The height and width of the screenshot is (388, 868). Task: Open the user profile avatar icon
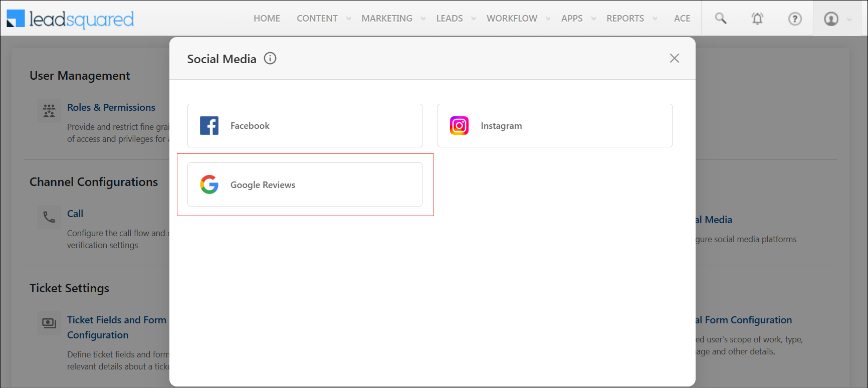point(831,19)
